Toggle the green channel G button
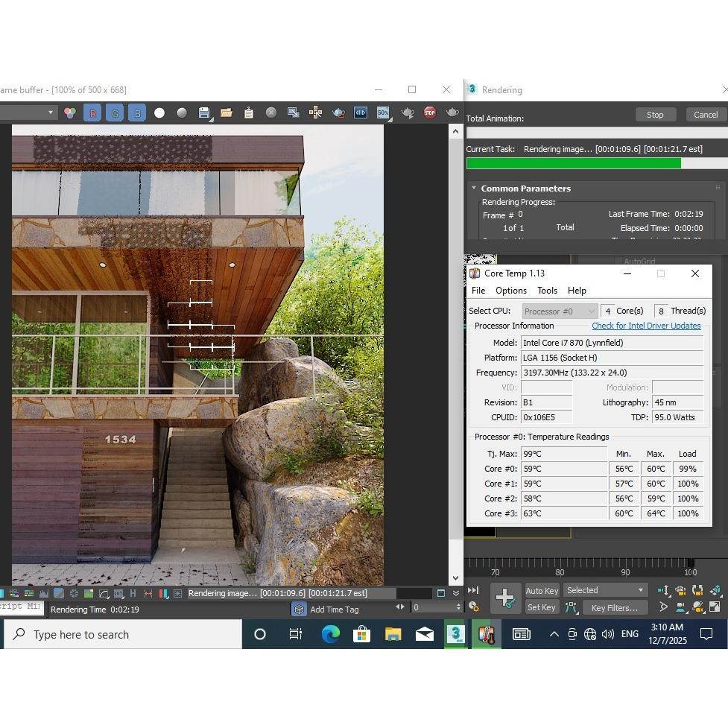Viewport: 728px width, 728px height. [x=115, y=113]
